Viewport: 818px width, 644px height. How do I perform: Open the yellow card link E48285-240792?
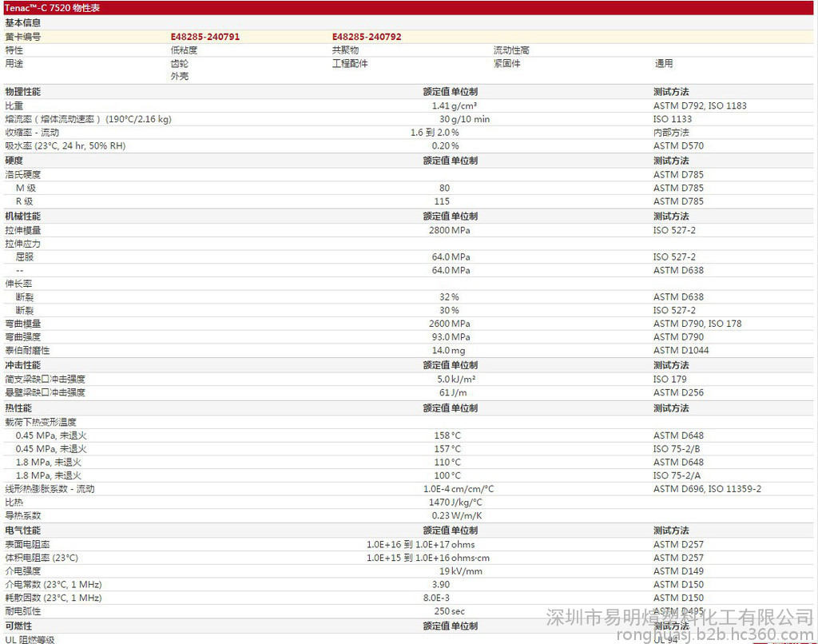click(367, 37)
